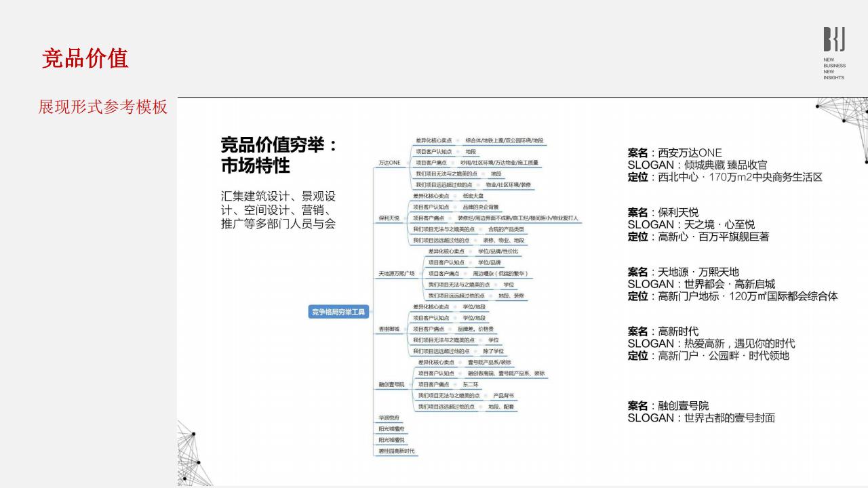Click the value 装修、物业、地段
This screenshot has height=488, width=868.
click(x=503, y=240)
